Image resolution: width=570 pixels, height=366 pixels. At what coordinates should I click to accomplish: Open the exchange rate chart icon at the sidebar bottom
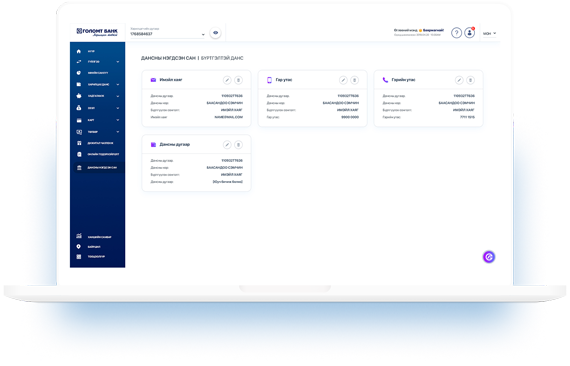click(x=79, y=236)
